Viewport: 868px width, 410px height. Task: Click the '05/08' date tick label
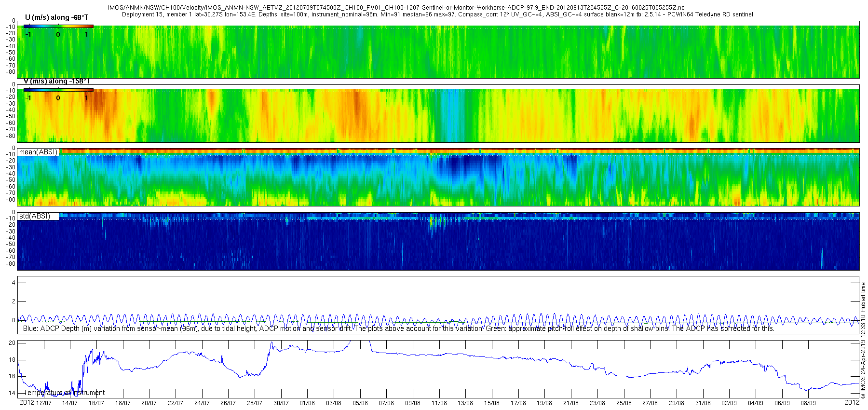click(360, 403)
